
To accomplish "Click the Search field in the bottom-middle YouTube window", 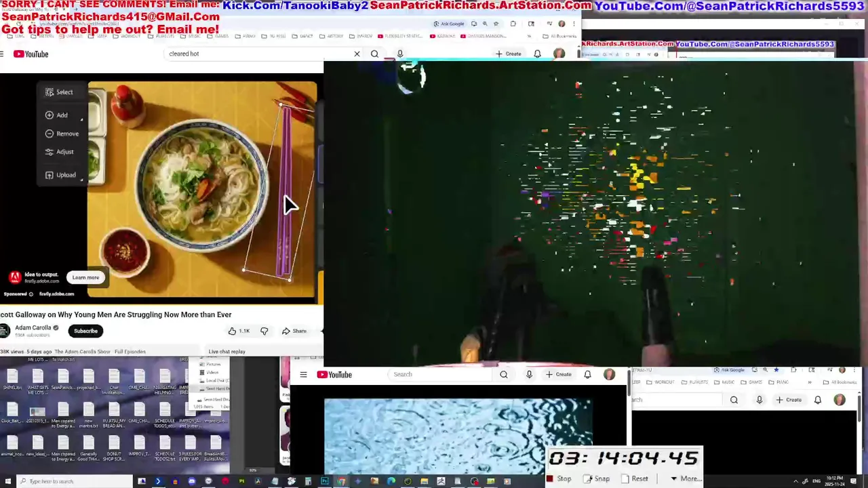I will [441, 374].
